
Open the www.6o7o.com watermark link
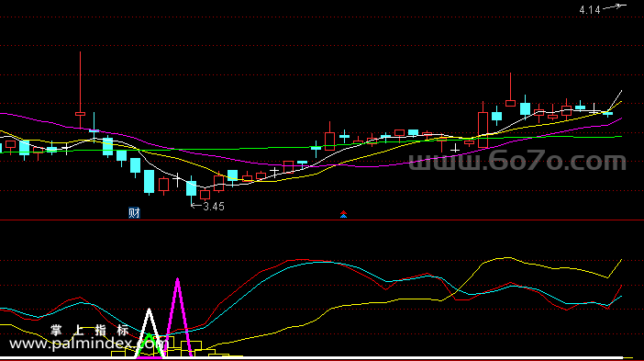point(517,161)
